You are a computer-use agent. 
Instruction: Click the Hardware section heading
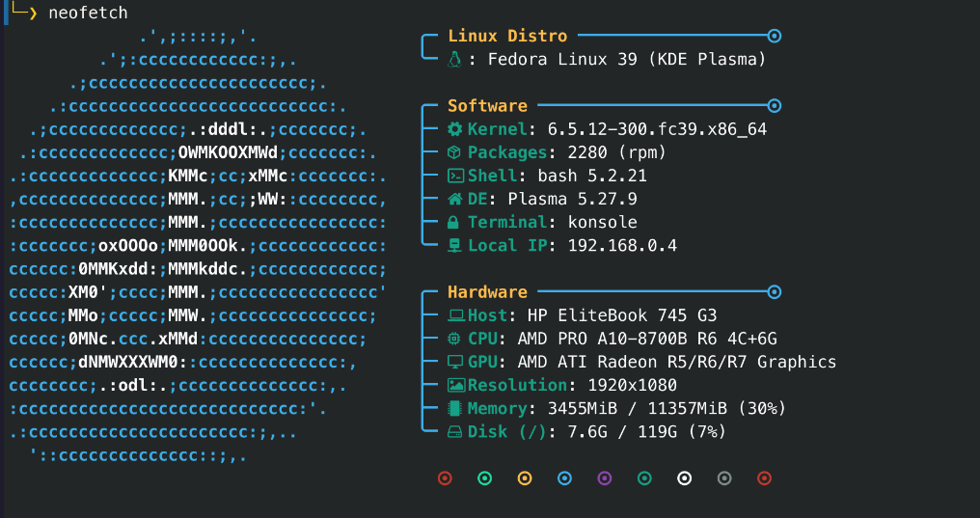click(487, 292)
